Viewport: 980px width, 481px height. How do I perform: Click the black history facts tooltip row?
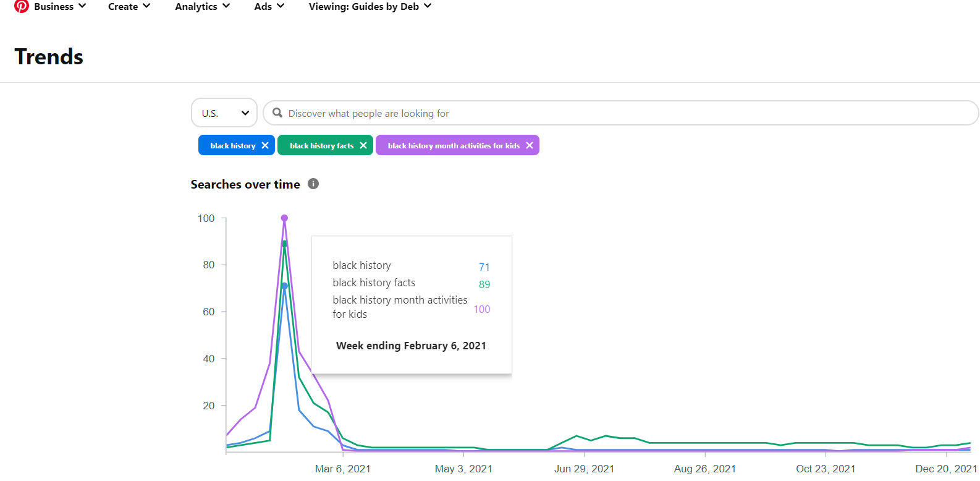tap(412, 283)
